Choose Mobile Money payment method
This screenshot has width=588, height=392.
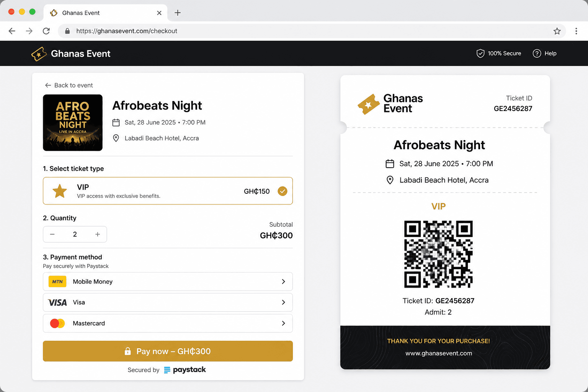(x=168, y=281)
